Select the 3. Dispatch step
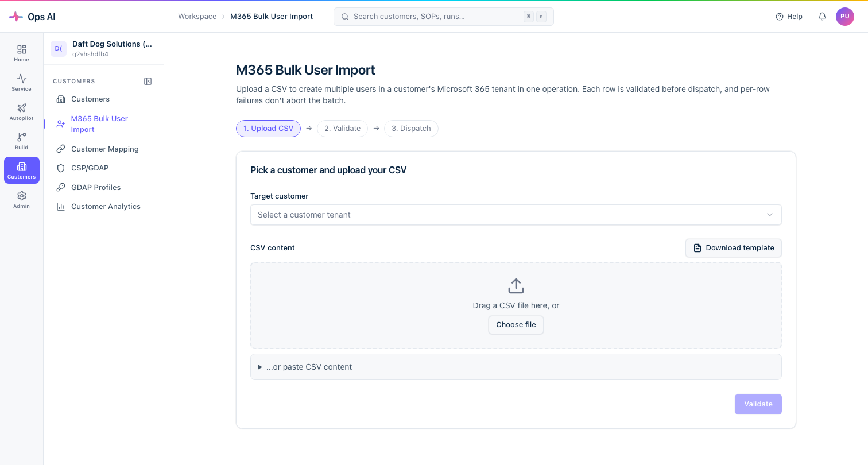The height and width of the screenshot is (465, 868). [x=411, y=129]
